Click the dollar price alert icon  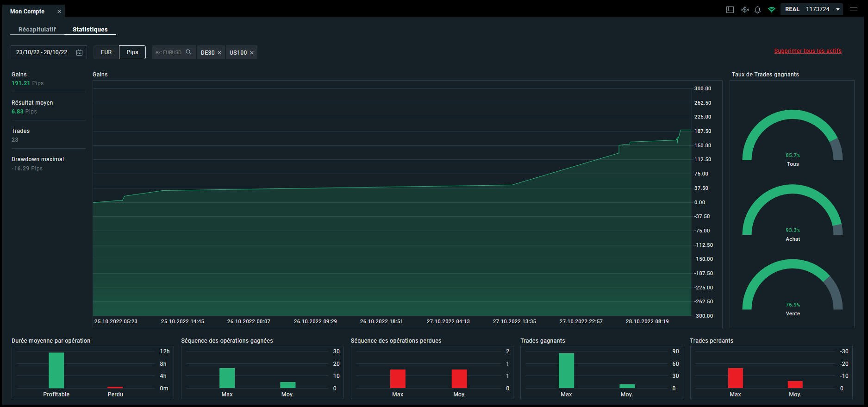coord(745,9)
